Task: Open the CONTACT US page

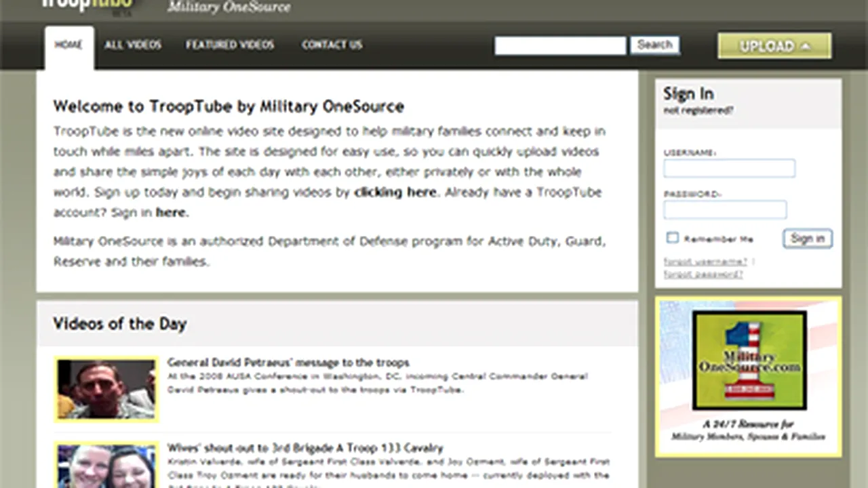Action: click(x=332, y=45)
